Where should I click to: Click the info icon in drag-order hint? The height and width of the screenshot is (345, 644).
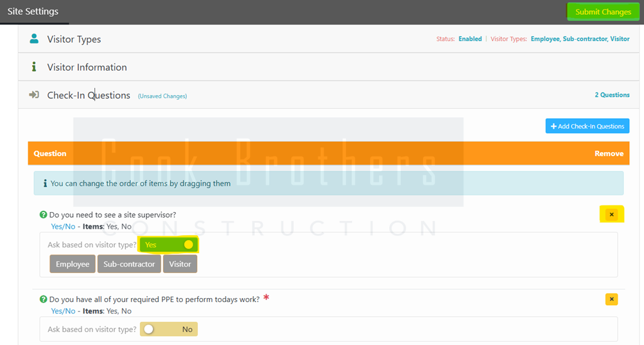tap(45, 183)
